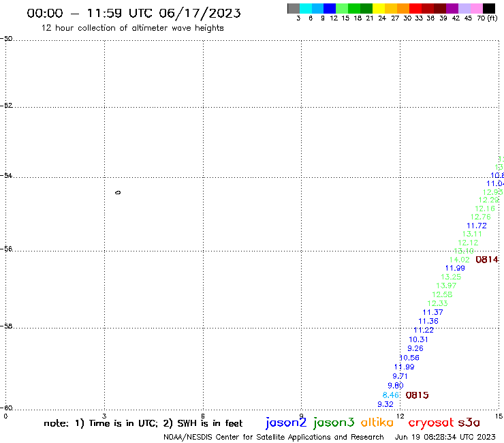Click the -56 latitude axis label

(x=6, y=249)
